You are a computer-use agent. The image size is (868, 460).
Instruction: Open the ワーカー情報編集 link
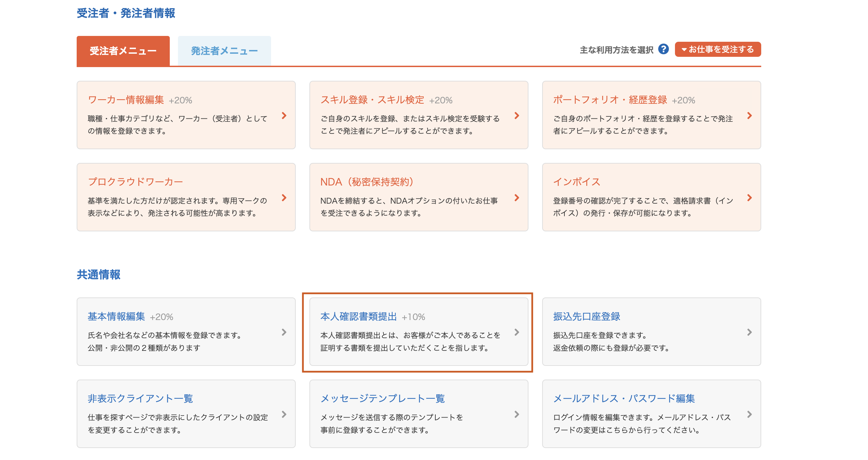click(x=126, y=100)
